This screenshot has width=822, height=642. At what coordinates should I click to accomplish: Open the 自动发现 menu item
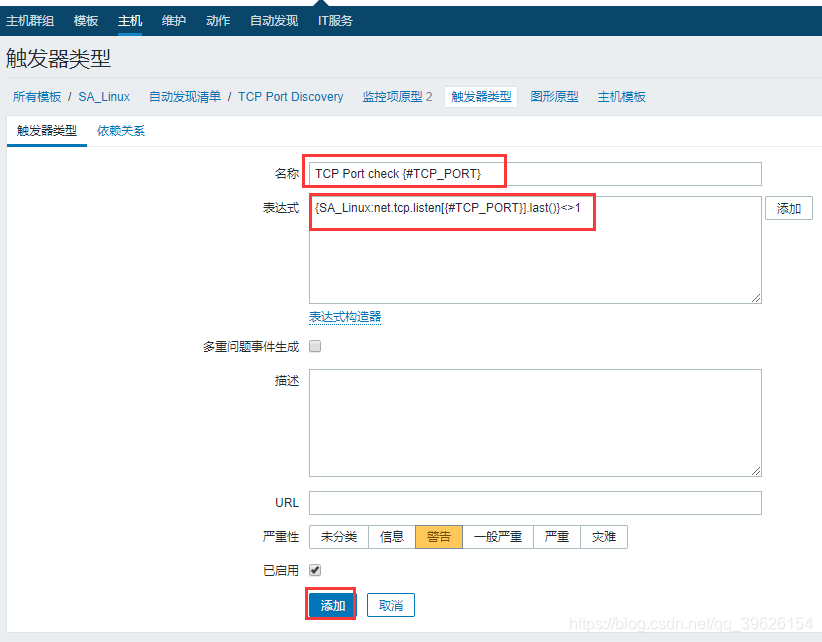(274, 20)
